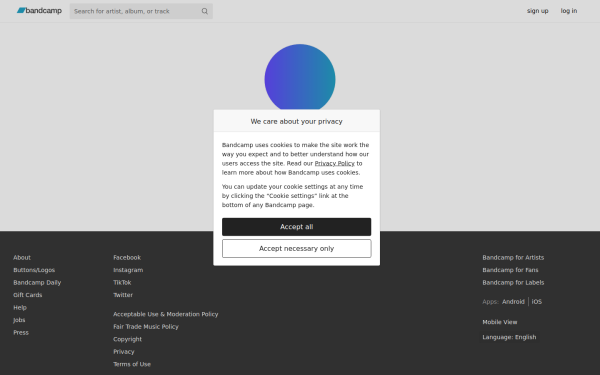Open the sign up link
The height and width of the screenshot is (375, 600).
(x=537, y=11)
